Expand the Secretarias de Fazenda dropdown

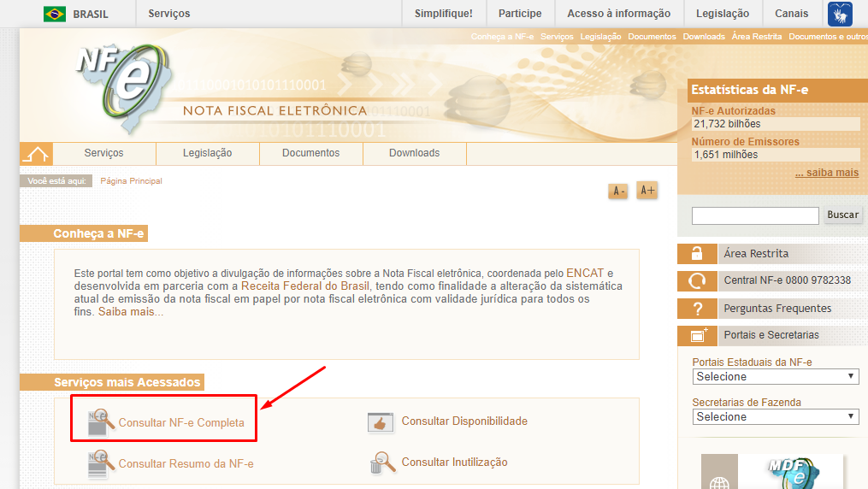click(775, 416)
